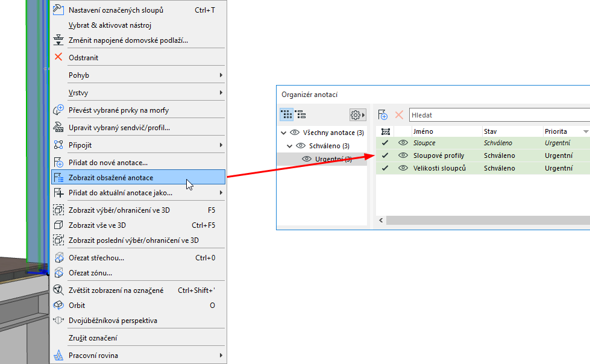590x364 pixels.
Task: Click the Ořezat střechou icon
Action: pos(58,257)
